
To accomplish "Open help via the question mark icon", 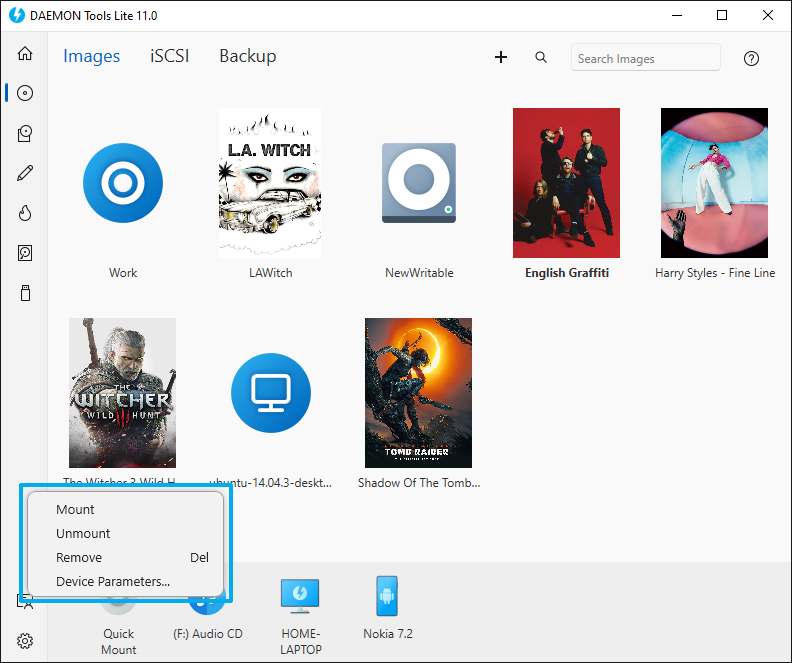I will coord(751,59).
